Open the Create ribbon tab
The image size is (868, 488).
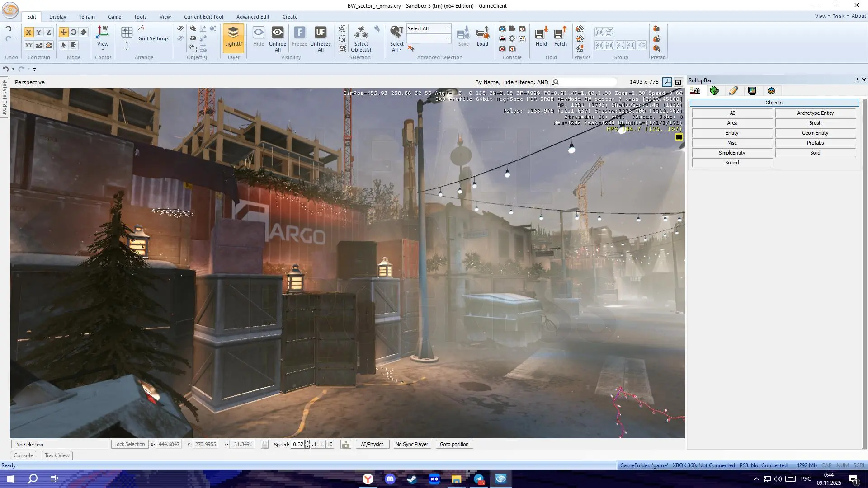[x=290, y=17]
